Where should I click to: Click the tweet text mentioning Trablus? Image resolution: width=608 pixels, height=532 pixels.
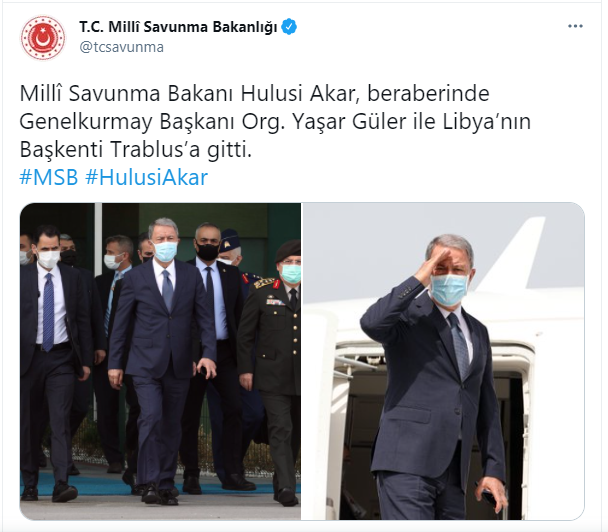(136, 149)
